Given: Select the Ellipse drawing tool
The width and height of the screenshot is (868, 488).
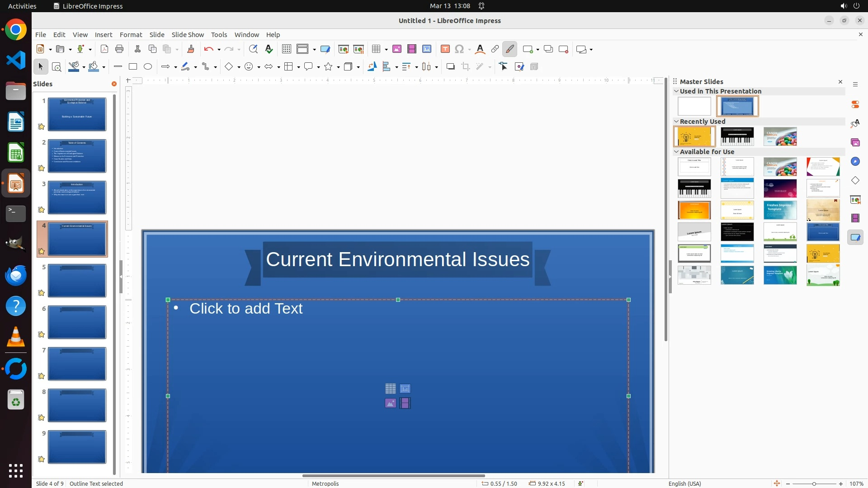Looking at the screenshot, I should pos(148,67).
